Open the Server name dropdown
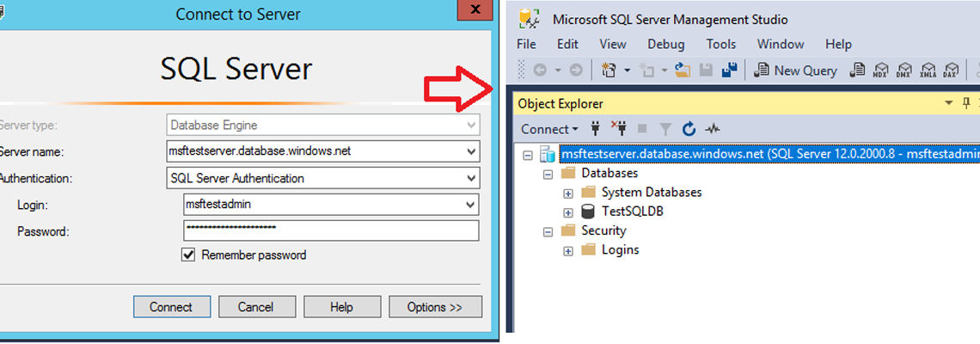980x344 pixels. [470, 151]
